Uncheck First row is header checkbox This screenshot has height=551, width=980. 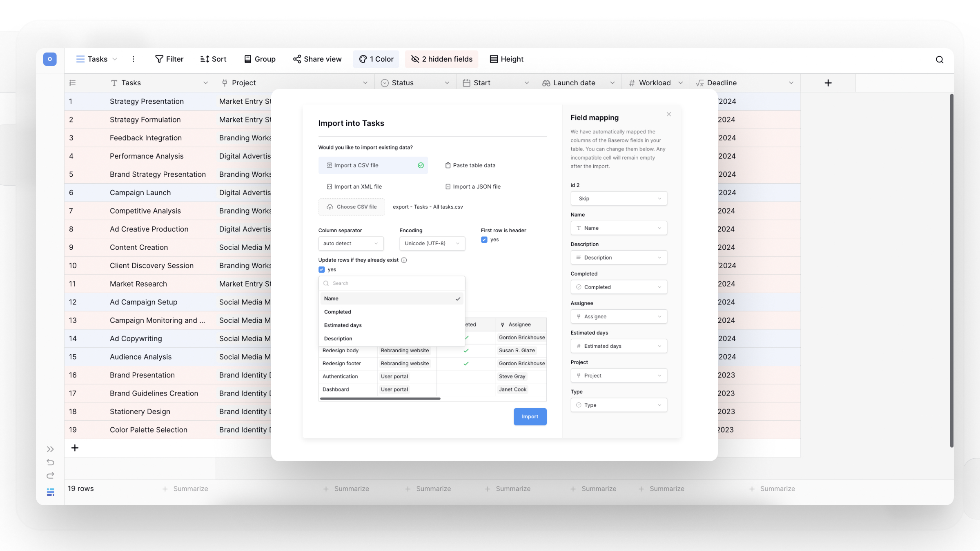484,240
